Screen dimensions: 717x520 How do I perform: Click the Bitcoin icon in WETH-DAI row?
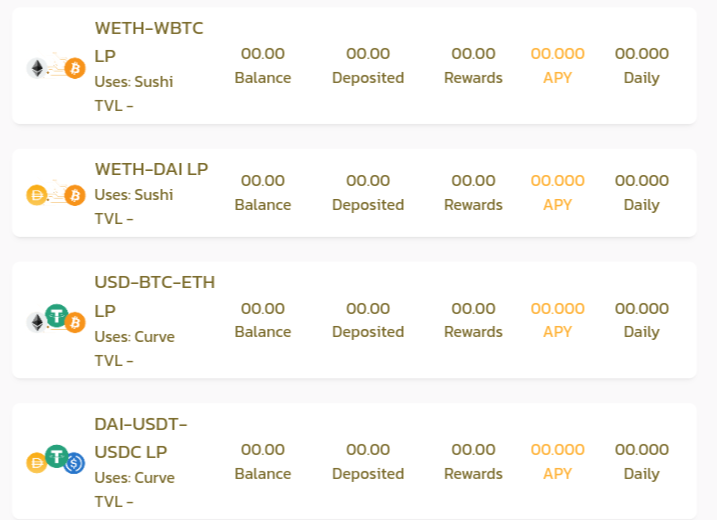click(x=75, y=196)
